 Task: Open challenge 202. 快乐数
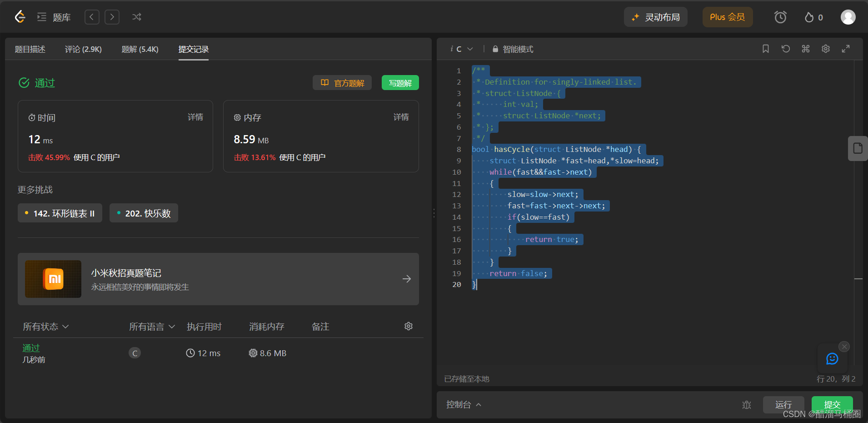point(144,213)
